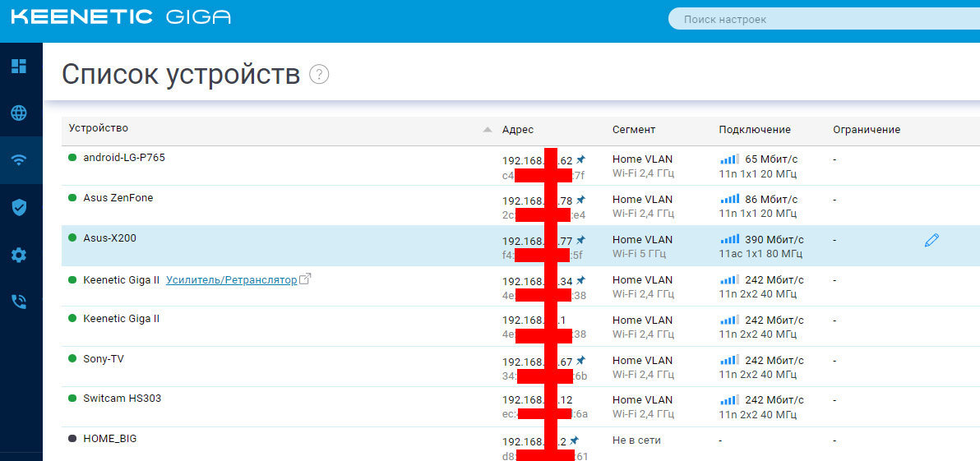Screen dimensions: 980x461
Task: Click the Сегмент column header
Action: [634, 130]
